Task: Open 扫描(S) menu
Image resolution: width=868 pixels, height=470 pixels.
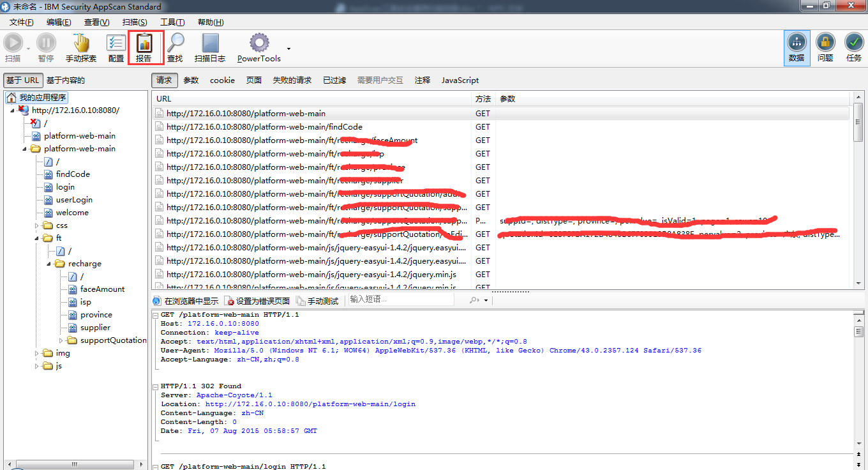Action: tap(134, 22)
